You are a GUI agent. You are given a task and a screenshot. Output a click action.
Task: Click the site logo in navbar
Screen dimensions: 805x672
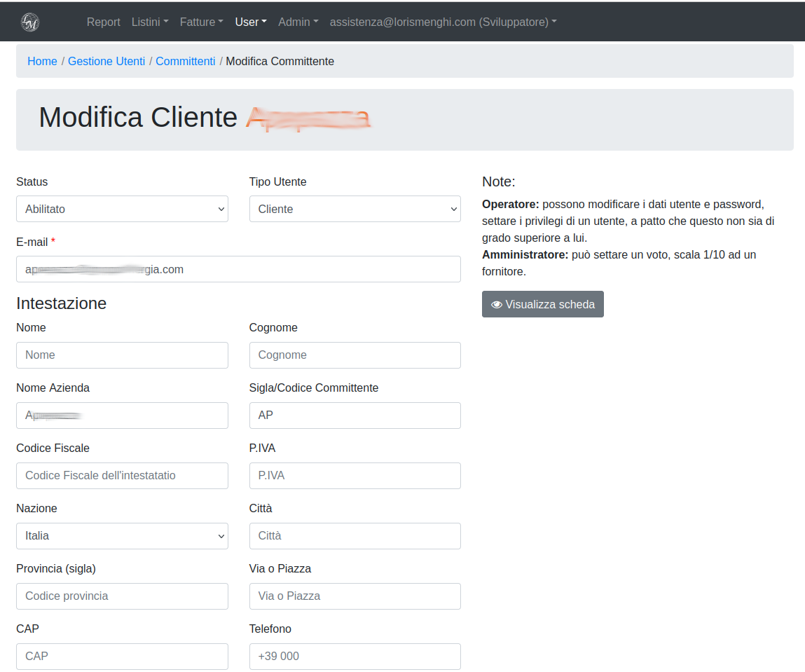tap(30, 22)
